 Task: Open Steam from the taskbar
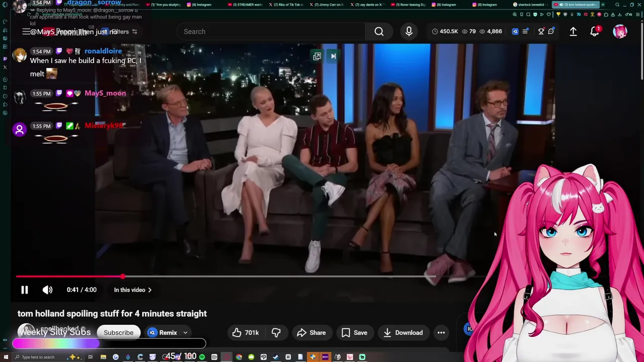[x=275, y=357]
